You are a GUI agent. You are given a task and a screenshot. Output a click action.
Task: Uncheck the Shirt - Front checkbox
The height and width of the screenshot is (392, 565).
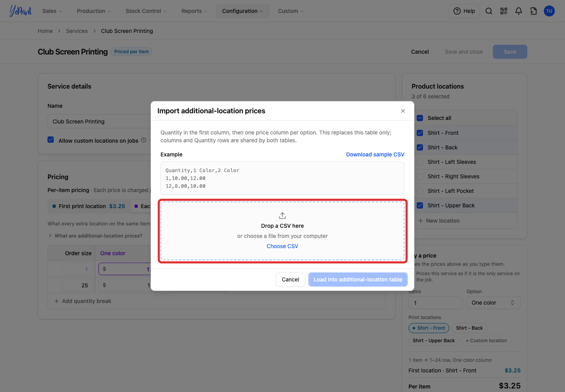point(420,133)
